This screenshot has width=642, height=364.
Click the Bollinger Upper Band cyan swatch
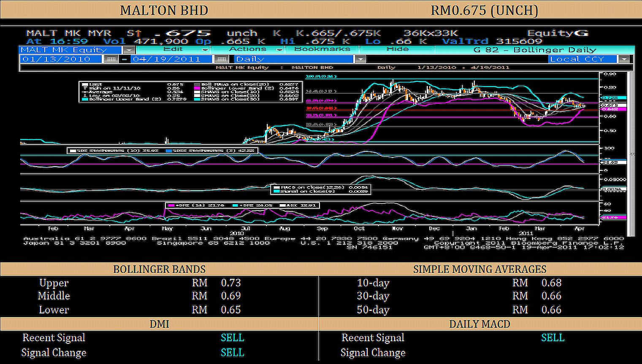pos(85,99)
